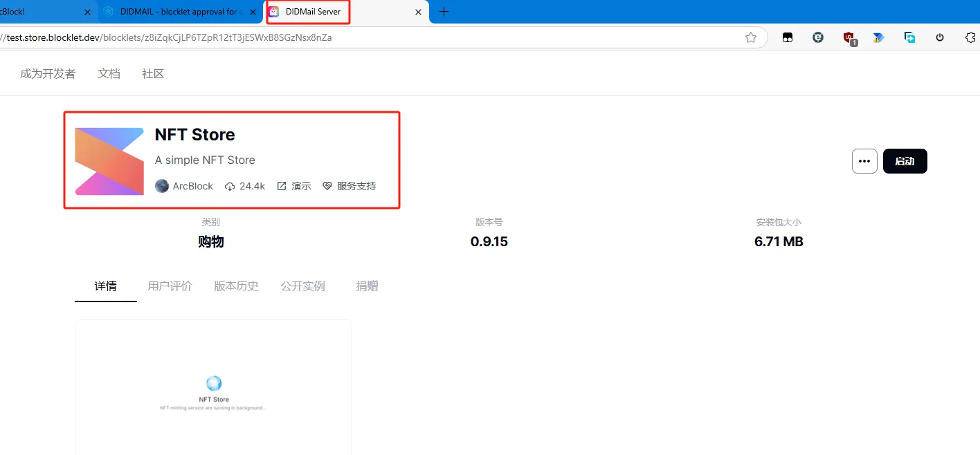The height and width of the screenshot is (455, 980).
Task: Select the 用户评价 tab
Action: 170,286
